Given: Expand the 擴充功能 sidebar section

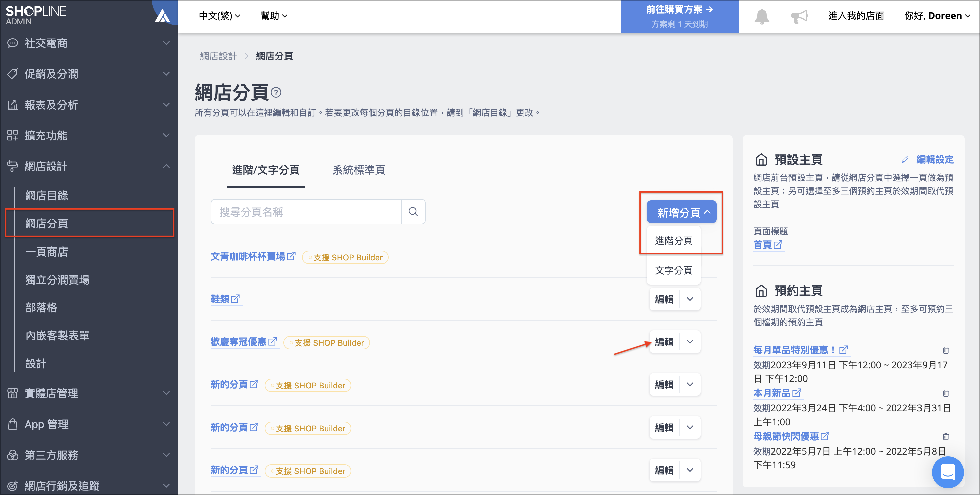Looking at the screenshot, I should point(166,135).
